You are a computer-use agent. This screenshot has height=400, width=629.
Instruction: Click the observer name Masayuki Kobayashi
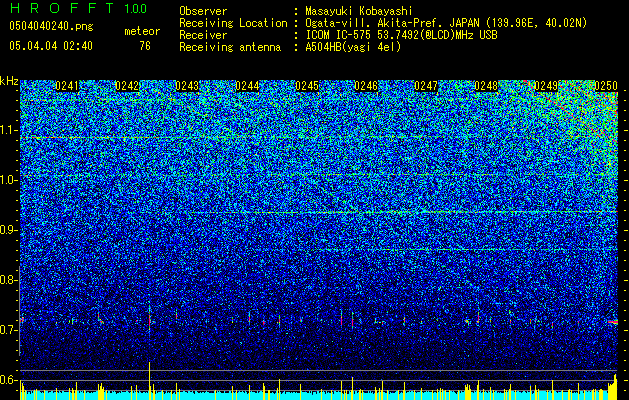point(359,11)
